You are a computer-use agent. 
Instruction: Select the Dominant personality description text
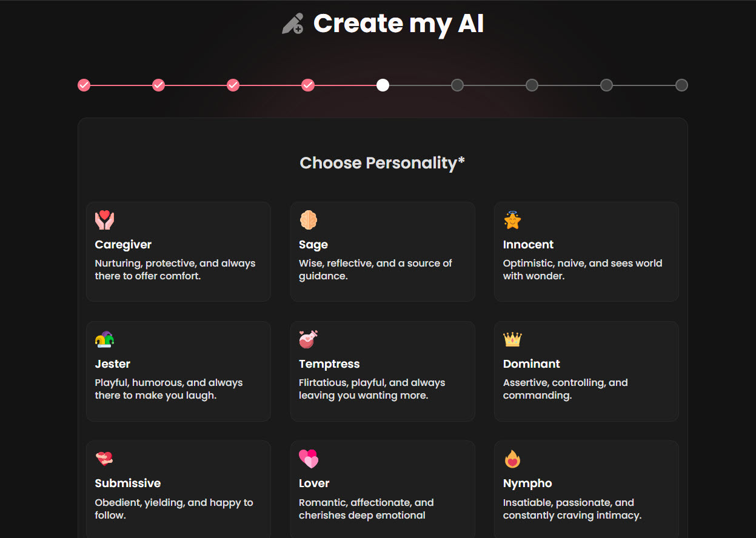[x=566, y=389]
